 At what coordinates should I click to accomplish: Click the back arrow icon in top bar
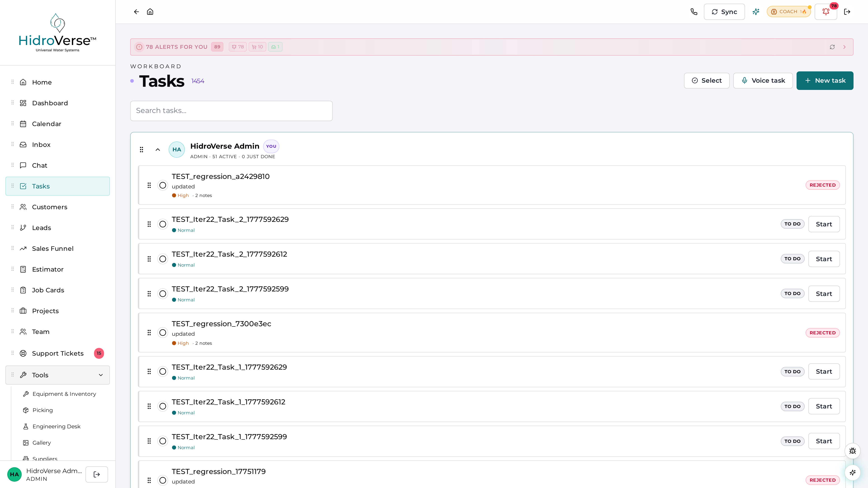[136, 12]
